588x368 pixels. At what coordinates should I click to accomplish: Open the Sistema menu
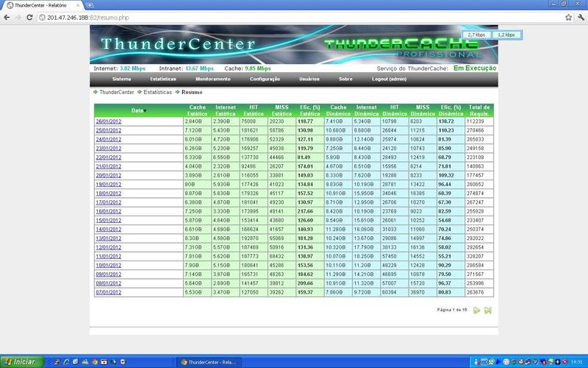point(121,79)
